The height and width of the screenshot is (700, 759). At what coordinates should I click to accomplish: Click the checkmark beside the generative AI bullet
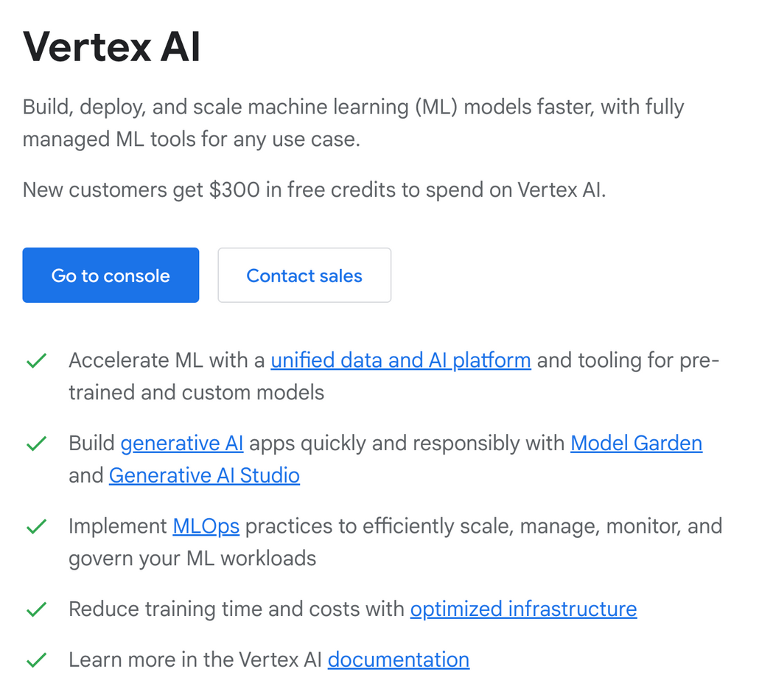click(x=35, y=443)
